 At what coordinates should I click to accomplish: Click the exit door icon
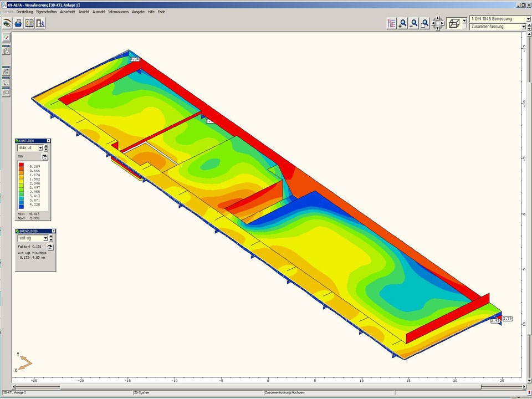click(40, 23)
